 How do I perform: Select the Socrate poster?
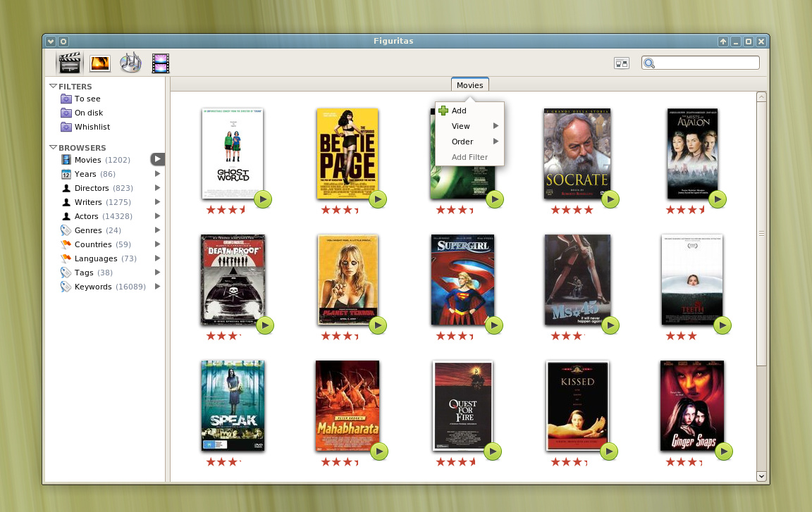(577, 154)
